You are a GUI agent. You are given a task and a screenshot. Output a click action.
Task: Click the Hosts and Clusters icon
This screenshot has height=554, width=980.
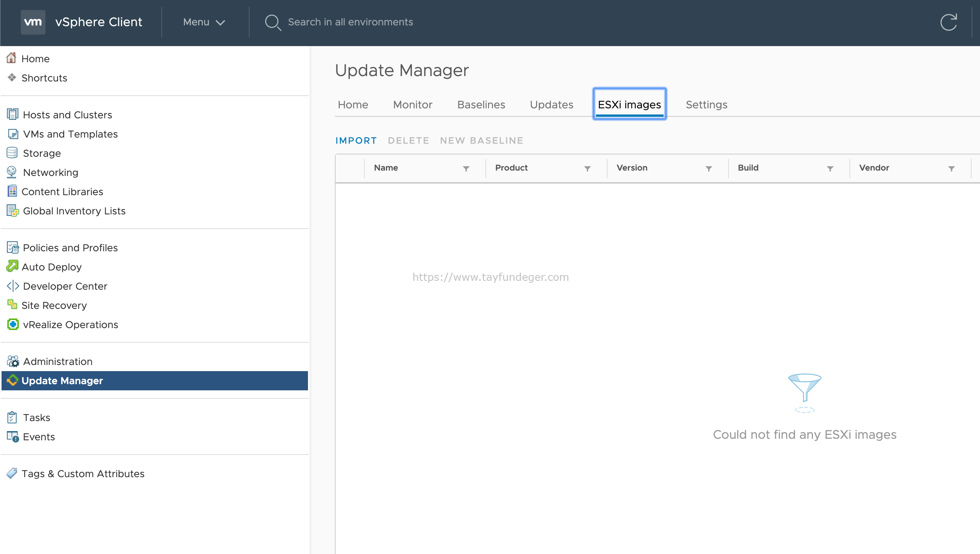pyautogui.click(x=12, y=114)
